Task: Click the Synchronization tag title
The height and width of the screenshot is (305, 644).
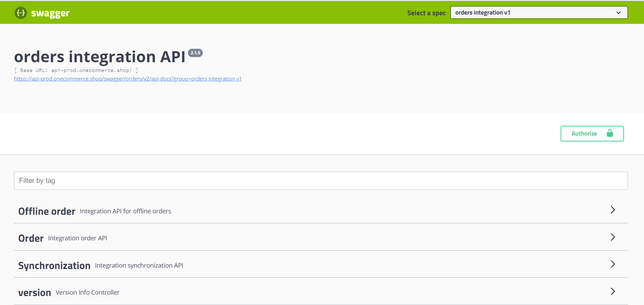Action: [54, 266]
